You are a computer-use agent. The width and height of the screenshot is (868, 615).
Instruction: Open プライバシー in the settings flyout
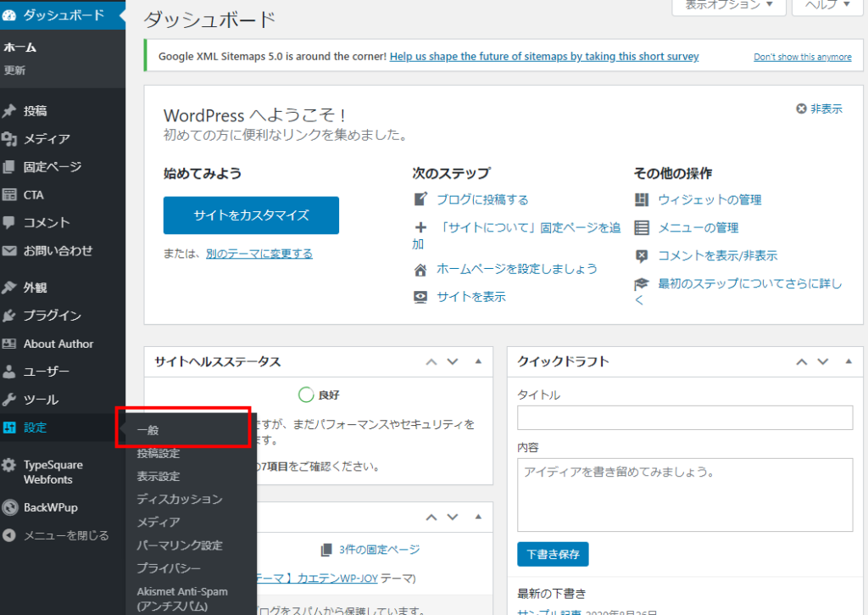click(169, 568)
